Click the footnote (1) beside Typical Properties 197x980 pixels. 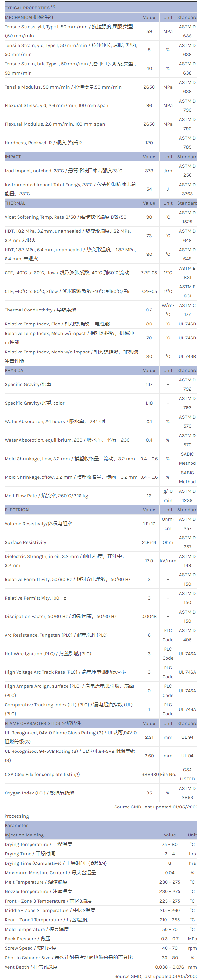pos(53,6)
